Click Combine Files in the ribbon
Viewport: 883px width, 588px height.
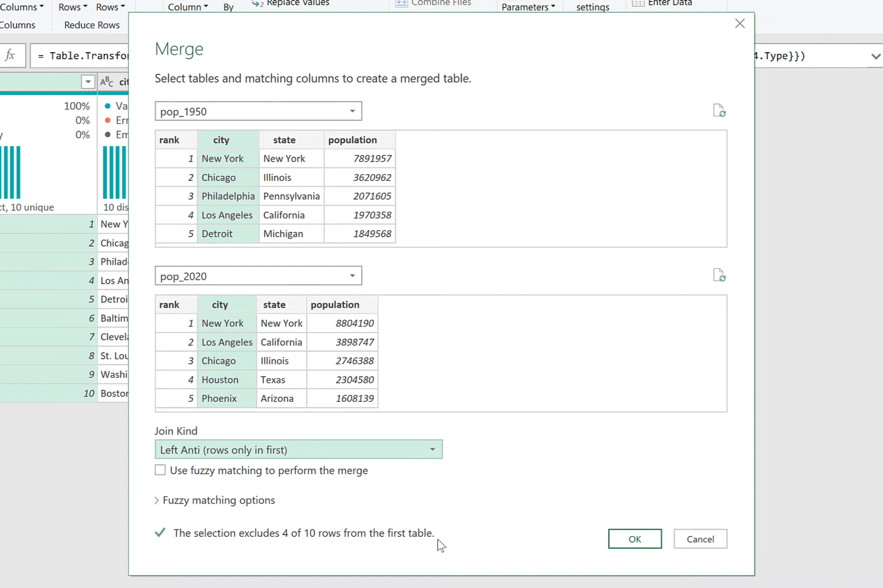pyautogui.click(x=434, y=3)
